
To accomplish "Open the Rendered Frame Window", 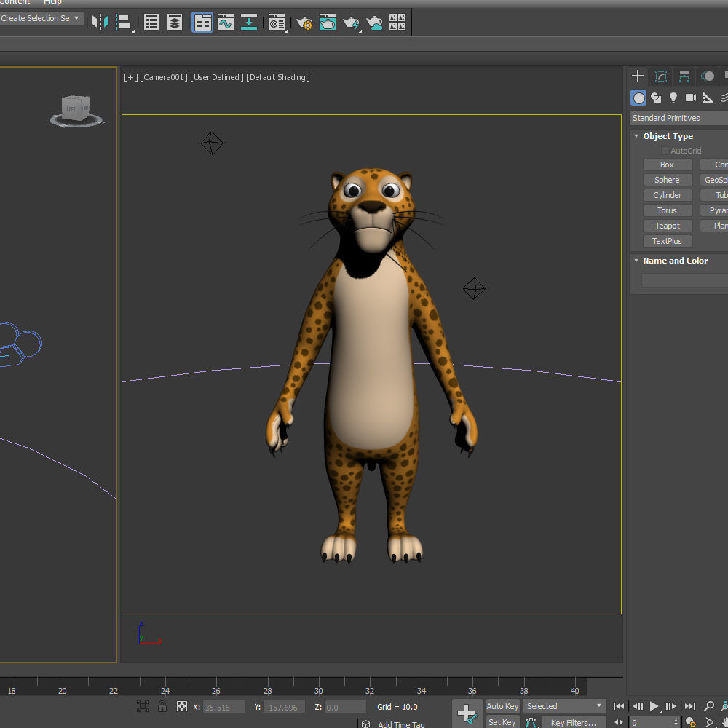I will pos(328,22).
